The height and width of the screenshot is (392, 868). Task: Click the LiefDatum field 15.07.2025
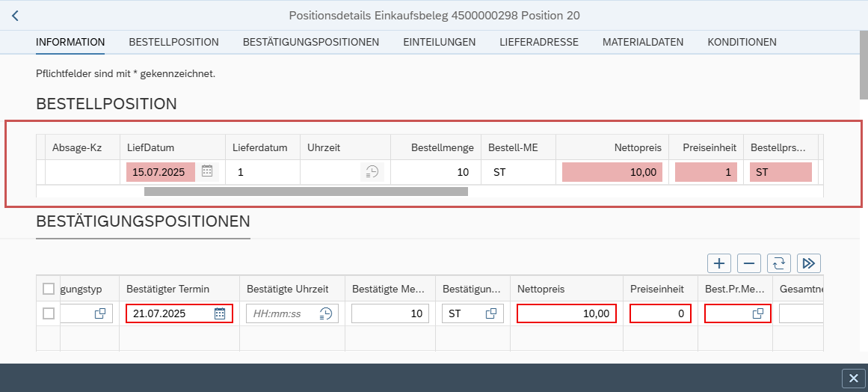click(161, 172)
